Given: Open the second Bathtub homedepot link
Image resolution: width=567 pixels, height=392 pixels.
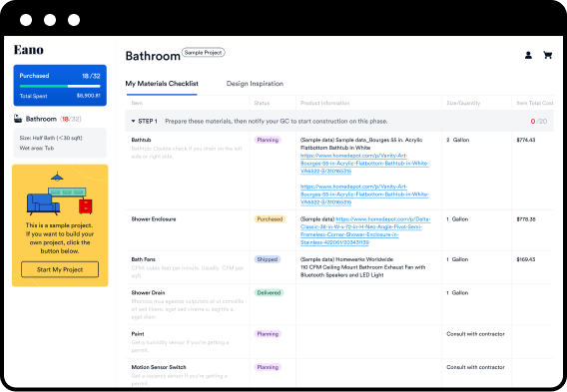Looking at the screenshot, I should 364,195.
